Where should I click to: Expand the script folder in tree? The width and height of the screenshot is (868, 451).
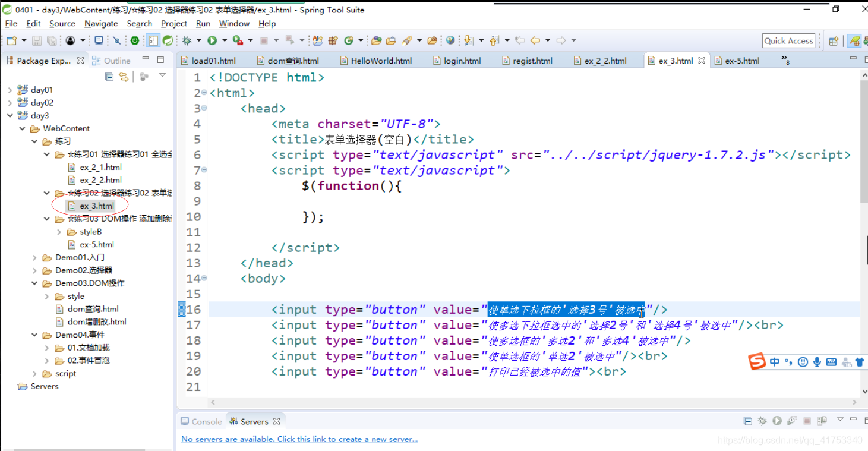(34, 374)
